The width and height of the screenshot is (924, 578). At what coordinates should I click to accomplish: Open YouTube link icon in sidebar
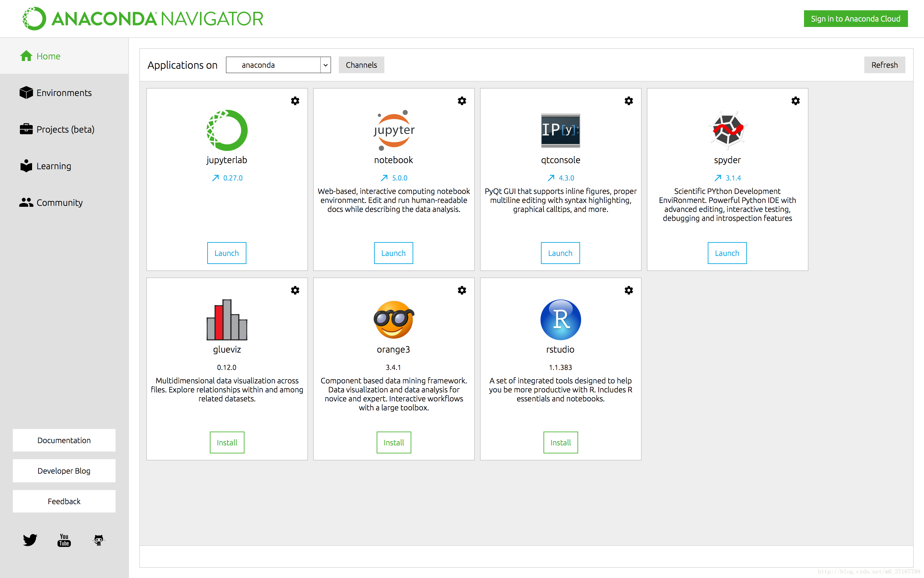(64, 540)
